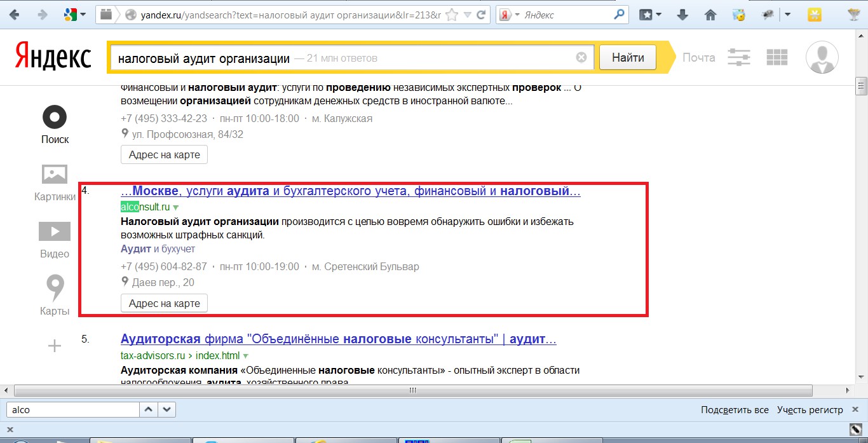Open search settings sliders icon
Screen dimensions: 868x443
click(x=738, y=58)
